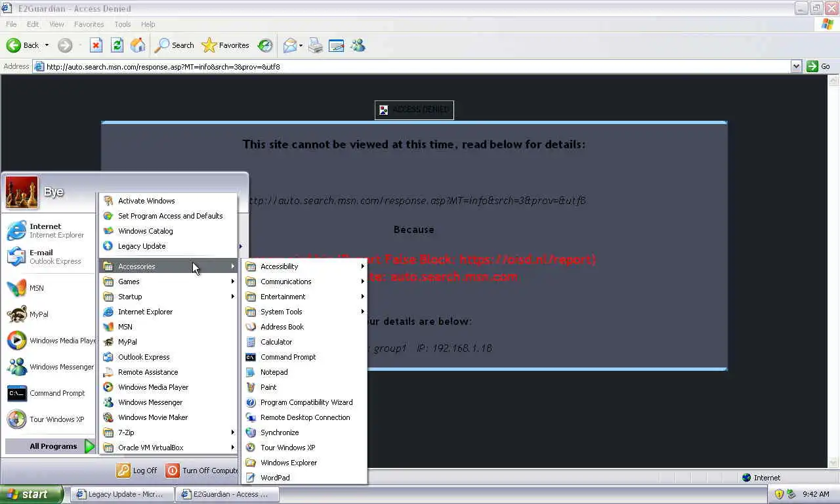This screenshot has height=504, width=840.
Task: Switch to the Legacy Update taskbar window
Action: [x=122, y=494]
